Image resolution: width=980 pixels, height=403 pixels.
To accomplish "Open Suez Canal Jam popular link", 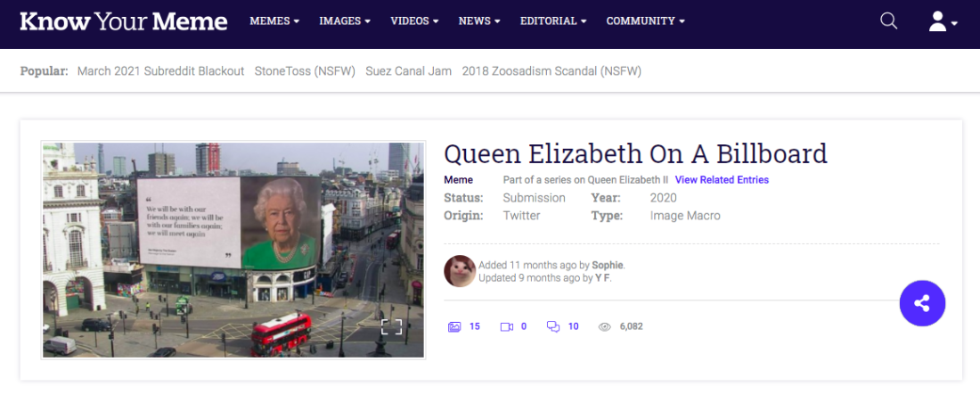I will 409,70.
